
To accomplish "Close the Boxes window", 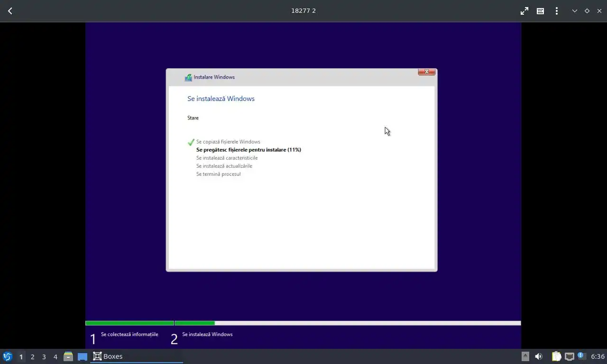I will point(599,10).
